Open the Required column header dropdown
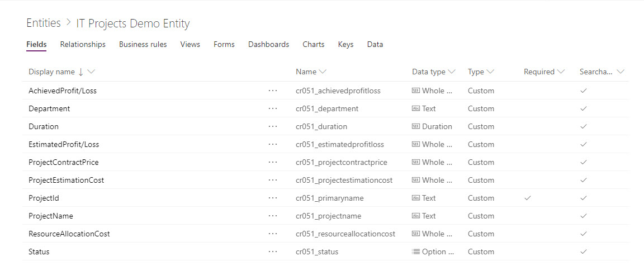 [x=561, y=72]
